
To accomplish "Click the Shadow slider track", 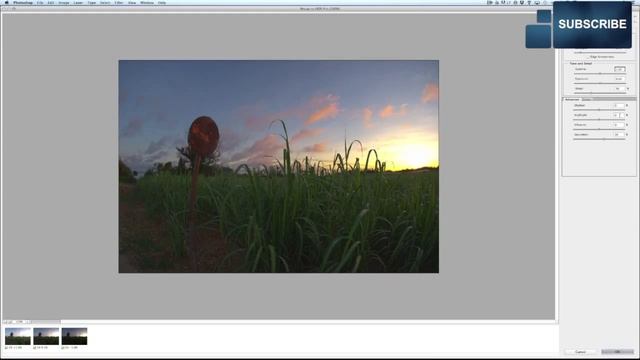I will click(599, 110).
